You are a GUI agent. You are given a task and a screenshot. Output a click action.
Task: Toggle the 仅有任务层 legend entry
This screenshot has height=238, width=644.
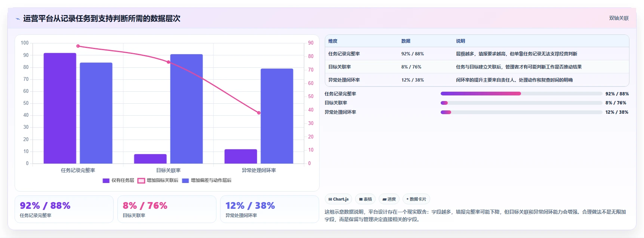[x=118, y=180]
